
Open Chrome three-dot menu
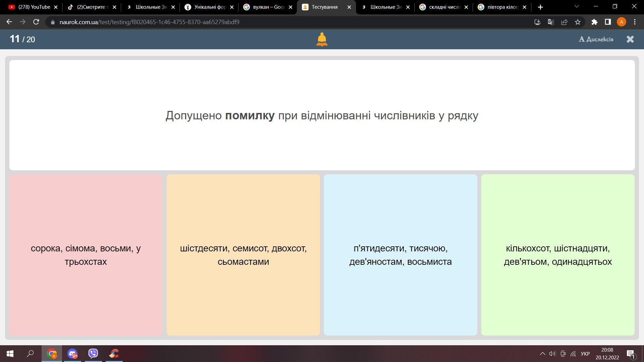pos(635,22)
